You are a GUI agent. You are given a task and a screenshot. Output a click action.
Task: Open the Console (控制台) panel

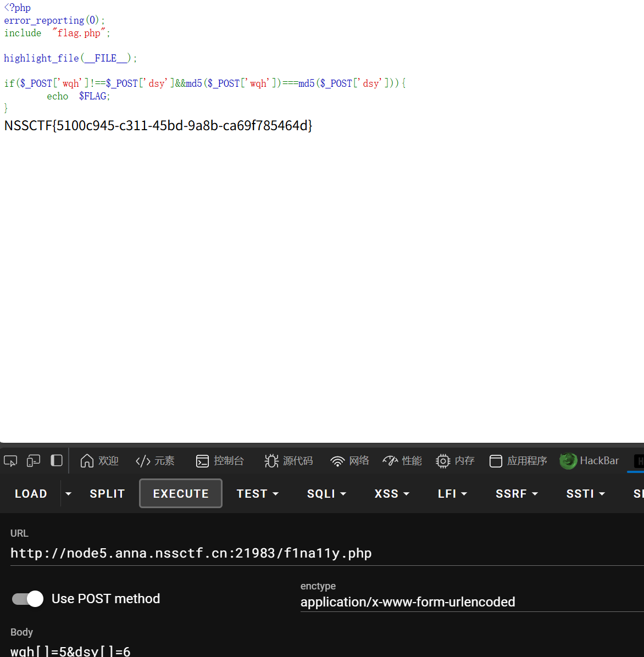click(x=220, y=461)
